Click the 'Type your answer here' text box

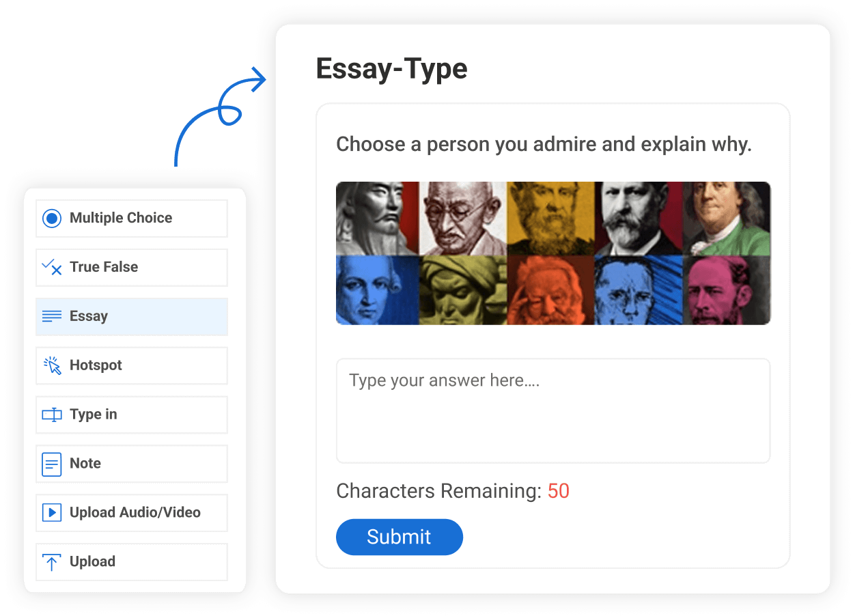tap(553, 410)
